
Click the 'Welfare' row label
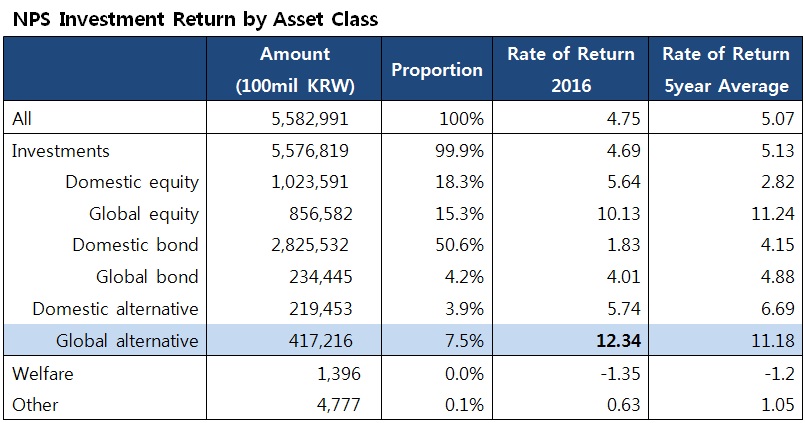(x=43, y=373)
